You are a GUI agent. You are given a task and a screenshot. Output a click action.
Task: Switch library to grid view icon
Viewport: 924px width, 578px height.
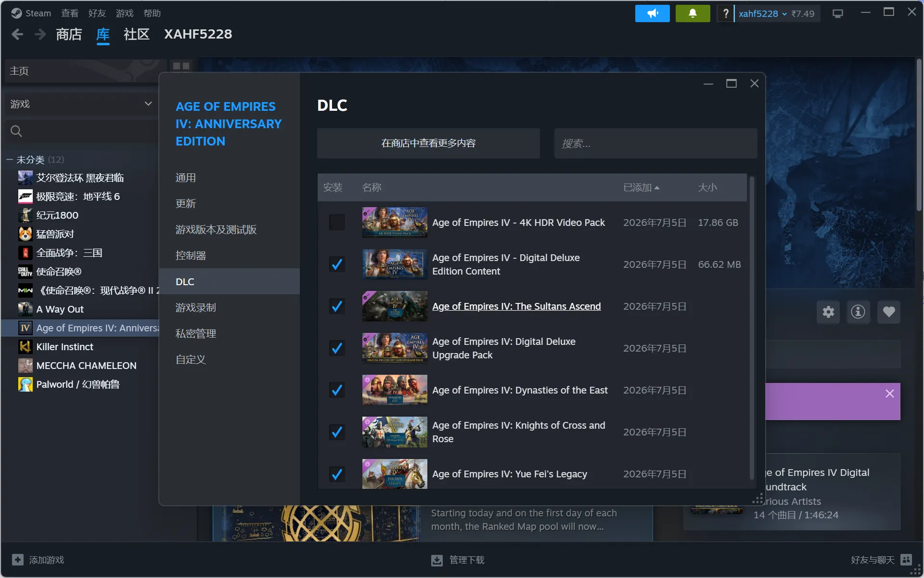[181, 66]
